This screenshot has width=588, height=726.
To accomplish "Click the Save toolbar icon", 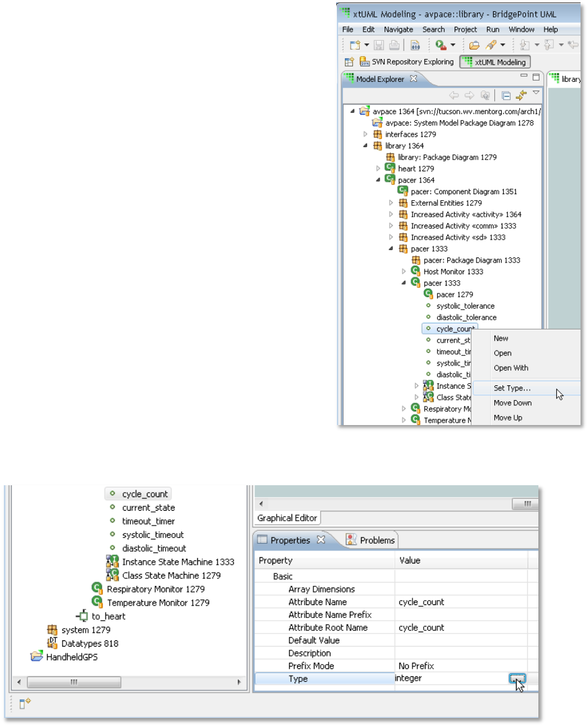I will point(379,45).
